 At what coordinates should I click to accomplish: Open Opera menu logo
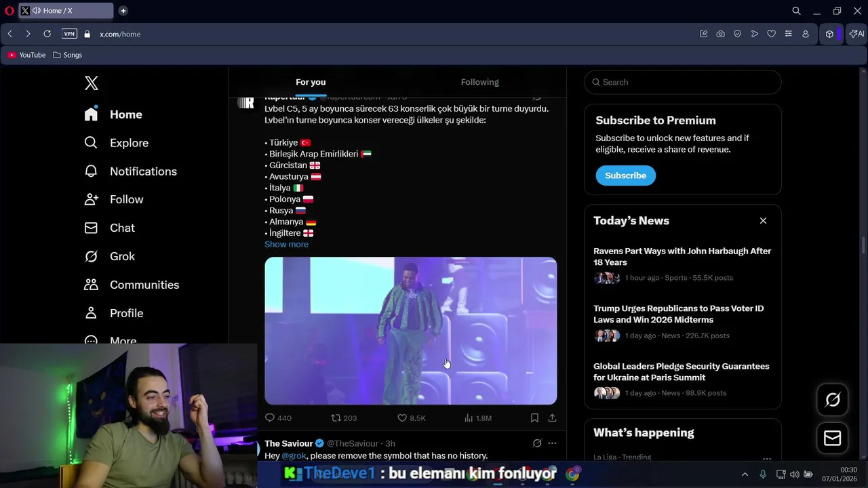point(9,11)
